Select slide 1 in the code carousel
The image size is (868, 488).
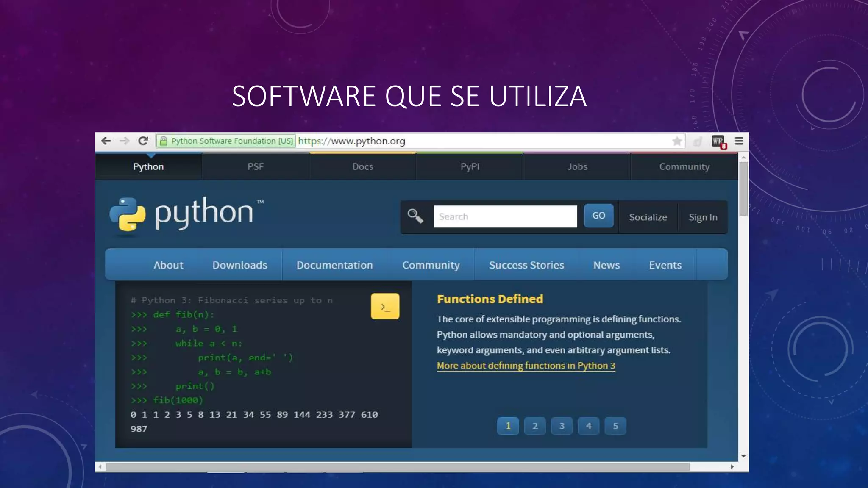pyautogui.click(x=508, y=426)
